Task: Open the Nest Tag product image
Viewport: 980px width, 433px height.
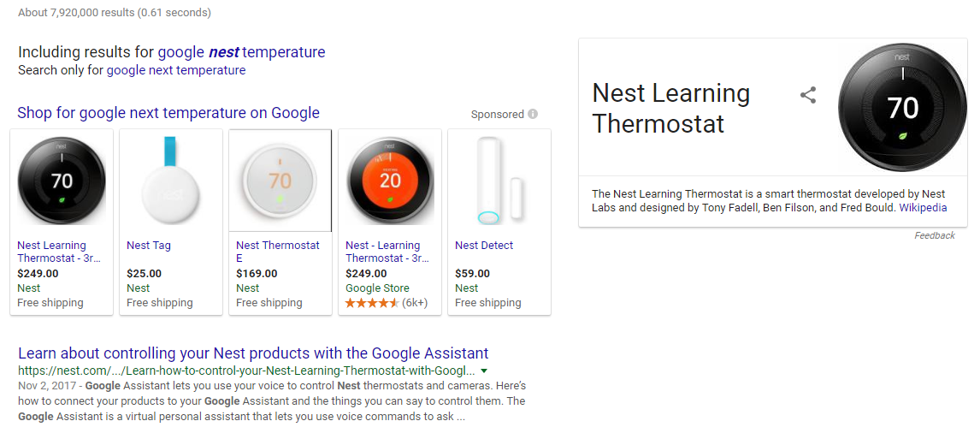Action: pos(171,181)
